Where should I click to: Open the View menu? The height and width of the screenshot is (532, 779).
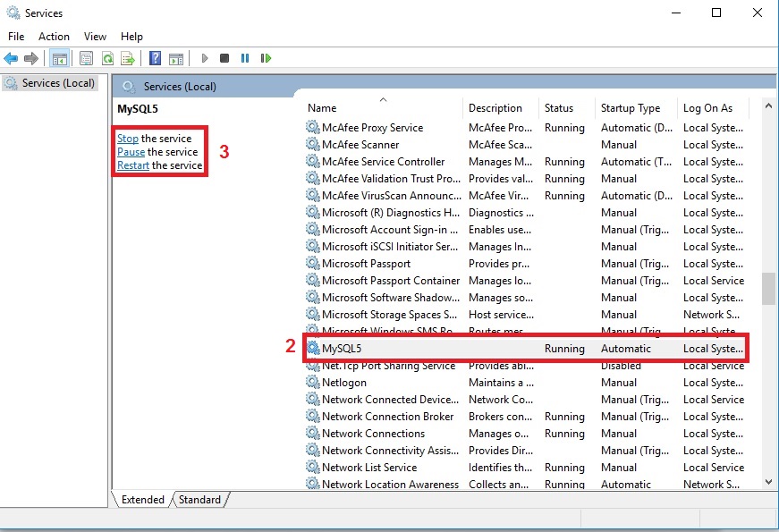pos(95,37)
